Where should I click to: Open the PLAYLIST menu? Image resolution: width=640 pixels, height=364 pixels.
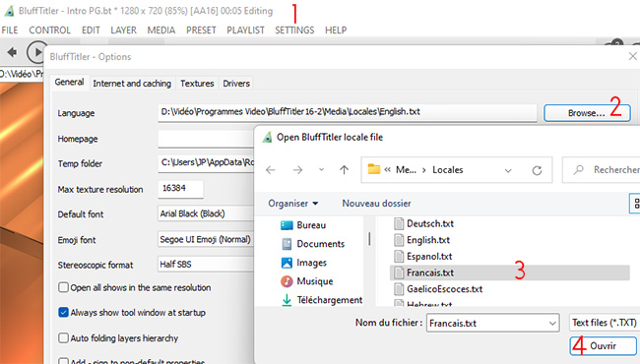click(245, 30)
